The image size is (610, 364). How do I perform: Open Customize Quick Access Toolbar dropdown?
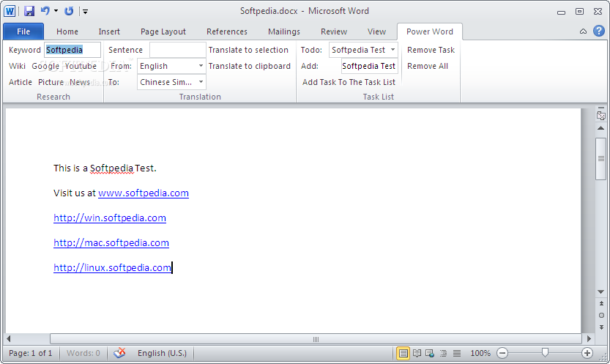[x=85, y=12]
